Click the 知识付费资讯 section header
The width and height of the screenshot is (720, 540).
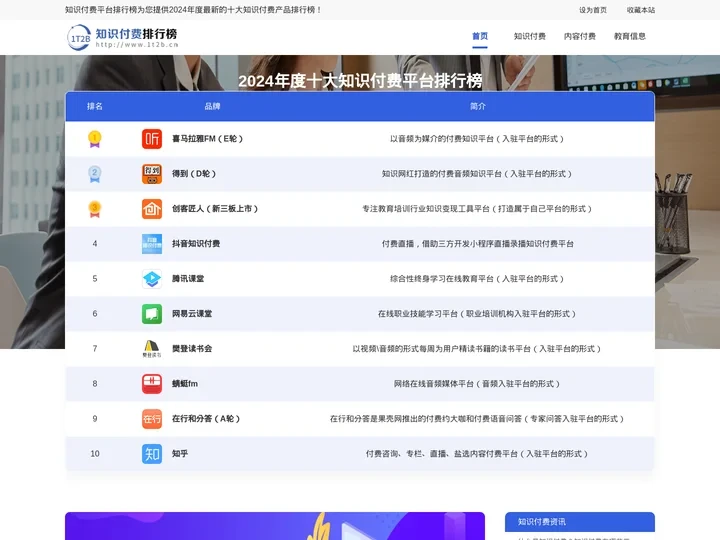pyautogui.click(x=579, y=522)
